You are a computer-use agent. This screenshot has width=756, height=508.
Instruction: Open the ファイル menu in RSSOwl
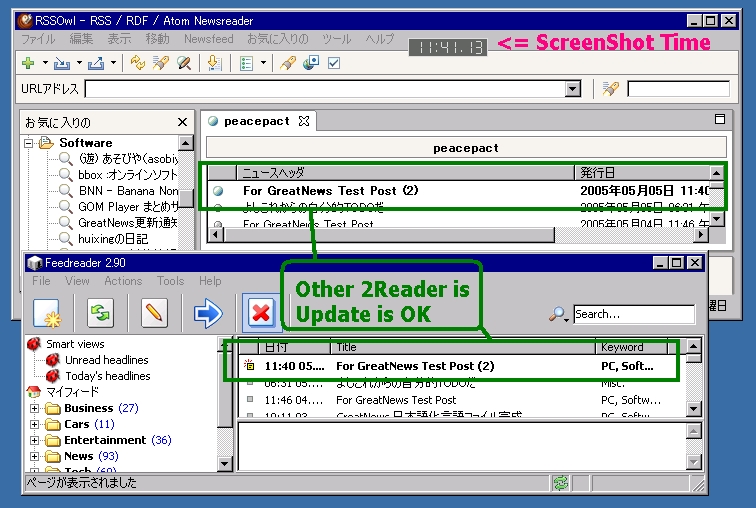pyautogui.click(x=38, y=39)
